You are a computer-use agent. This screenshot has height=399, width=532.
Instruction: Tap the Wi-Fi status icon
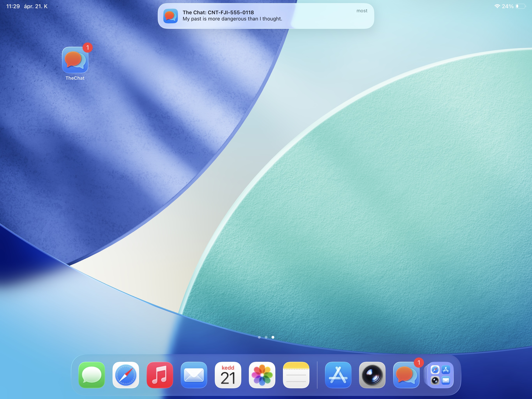tap(497, 6)
